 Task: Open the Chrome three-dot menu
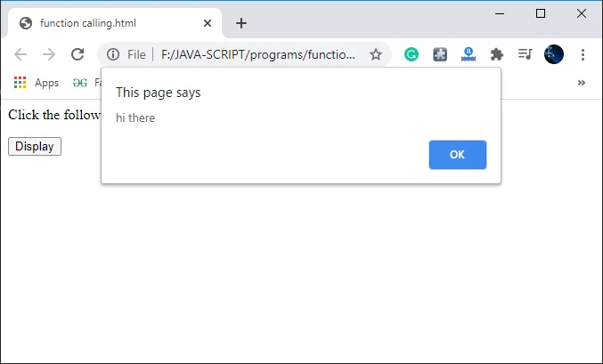(583, 54)
